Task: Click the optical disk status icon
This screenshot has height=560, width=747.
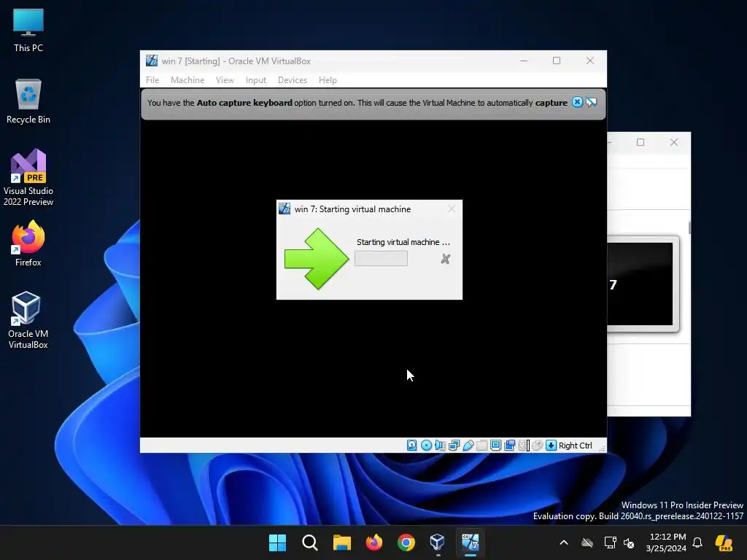Action: [x=426, y=446]
